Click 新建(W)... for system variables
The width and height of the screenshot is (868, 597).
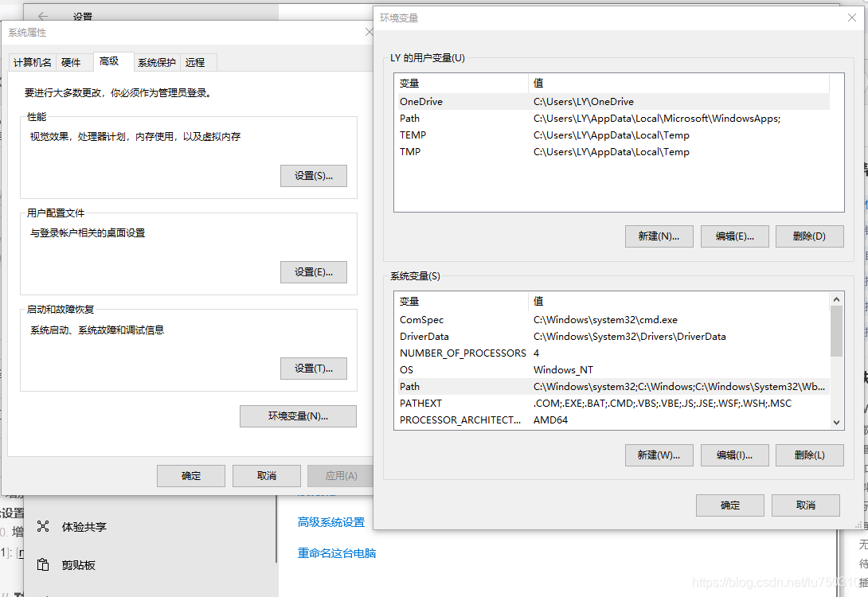659,455
